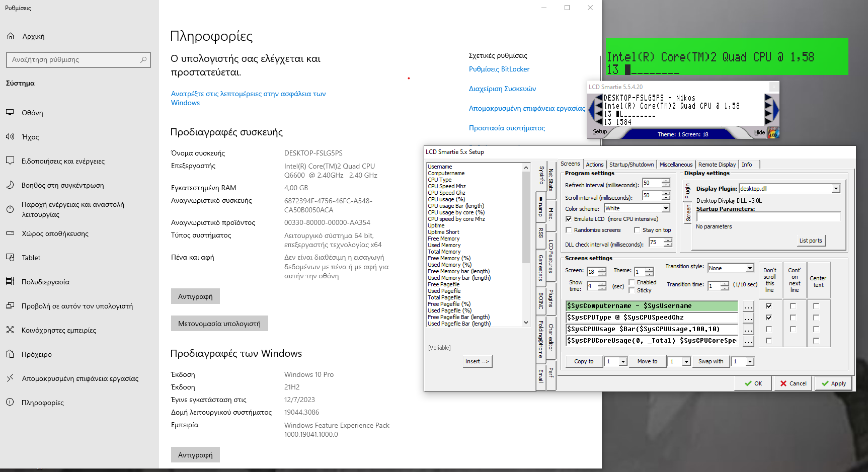Switch to the Actions tab
This screenshot has width=868, height=472.
coord(594,164)
